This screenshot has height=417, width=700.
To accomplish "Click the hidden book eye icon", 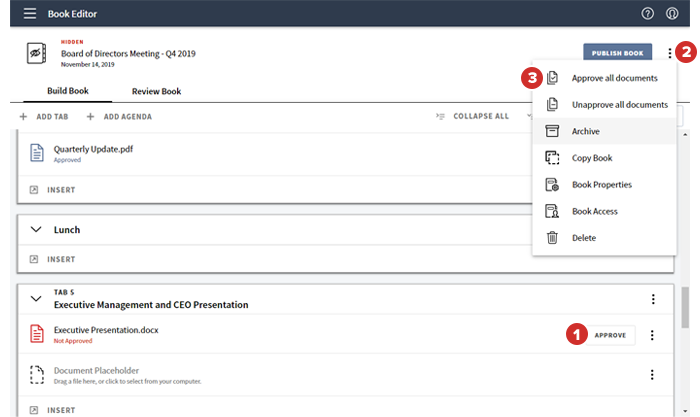I will [x=37, y=53].
